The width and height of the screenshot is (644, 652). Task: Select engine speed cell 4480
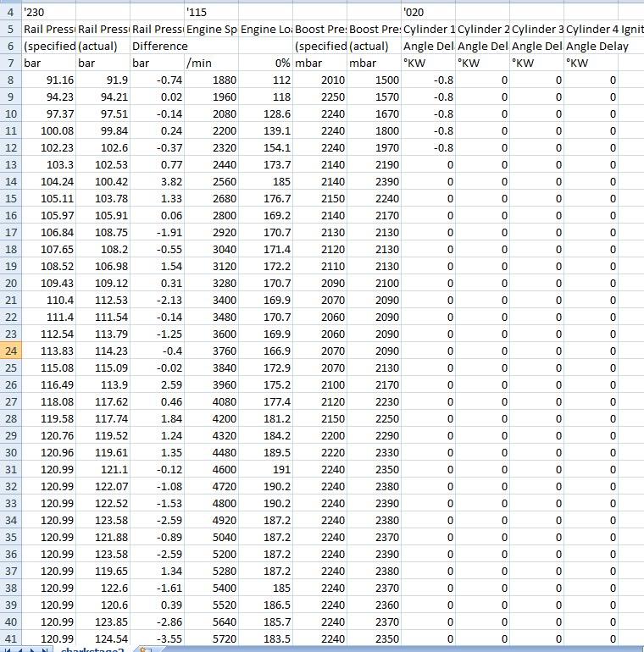coord(211,452)
